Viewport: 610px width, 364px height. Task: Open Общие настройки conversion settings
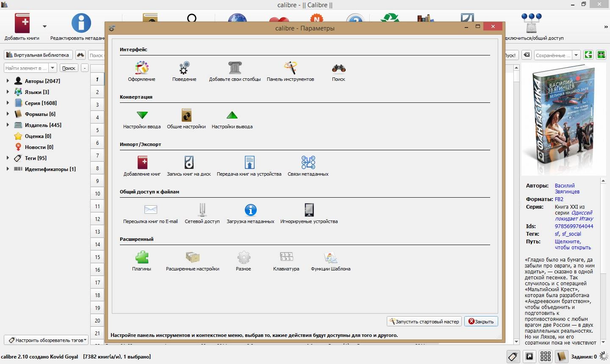(186, 119)
